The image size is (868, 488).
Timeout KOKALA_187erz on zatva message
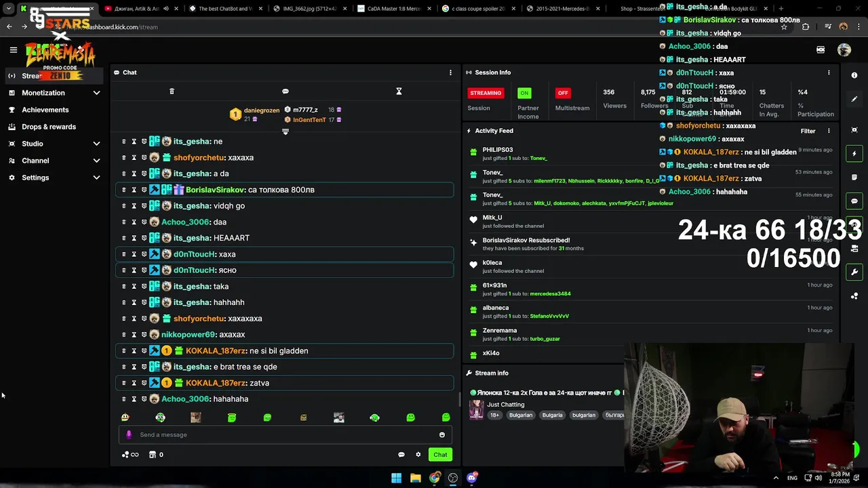coord(134,383)
